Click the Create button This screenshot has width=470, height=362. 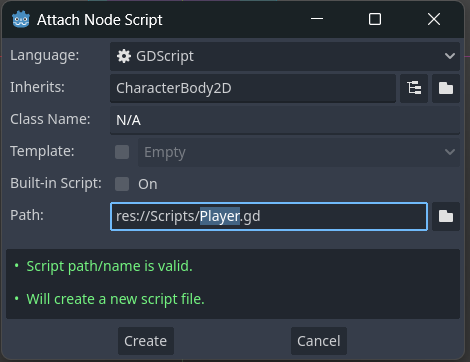click(146, 341)
